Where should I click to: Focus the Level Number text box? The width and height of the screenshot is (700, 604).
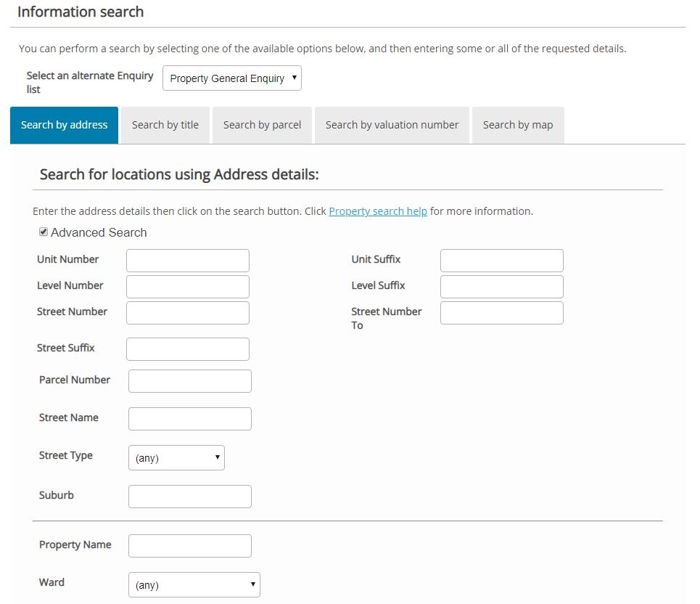pyautogui.click(x=188, y=287)
